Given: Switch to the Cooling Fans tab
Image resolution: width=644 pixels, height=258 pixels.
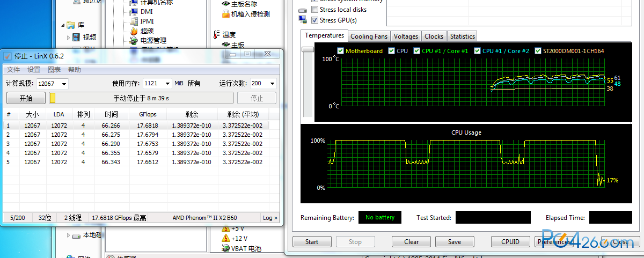Looking at the screenshot, I should [x=369, y=36].
